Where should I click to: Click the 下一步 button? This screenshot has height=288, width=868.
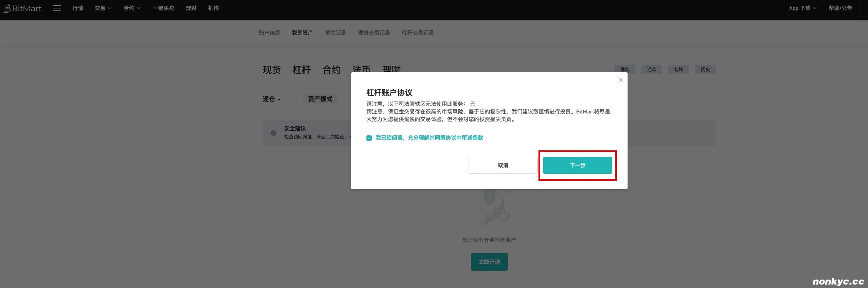pyautogui.click(x=577, y=165)
